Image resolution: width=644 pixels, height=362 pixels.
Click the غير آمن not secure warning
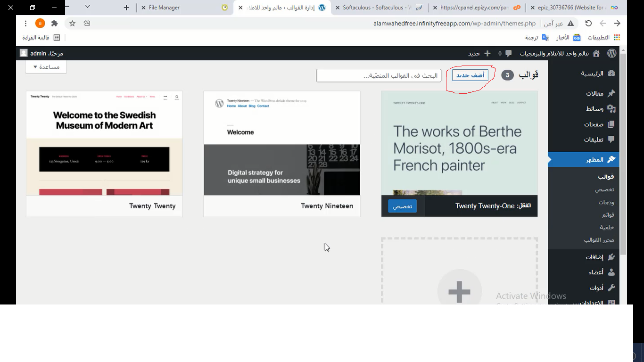tap(559, 23)
